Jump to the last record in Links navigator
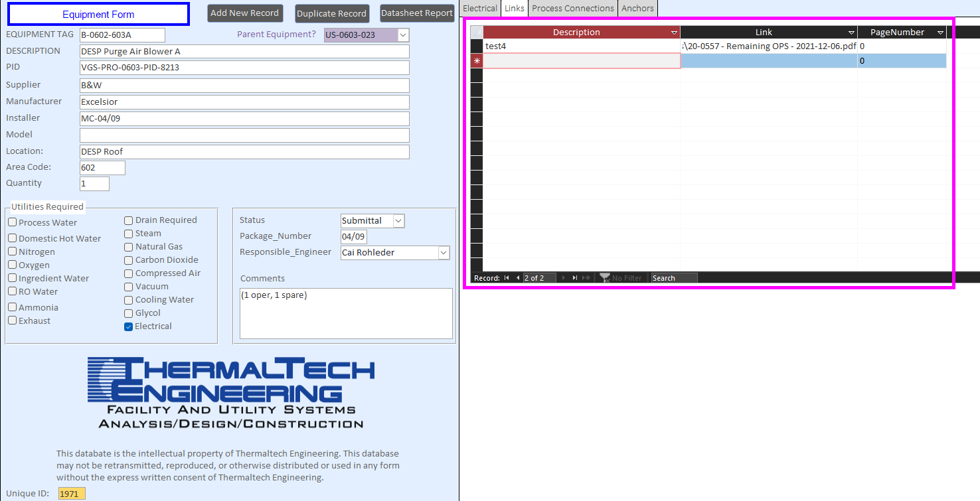The height and width of the screenshot is (501, 980). [575, 278]
